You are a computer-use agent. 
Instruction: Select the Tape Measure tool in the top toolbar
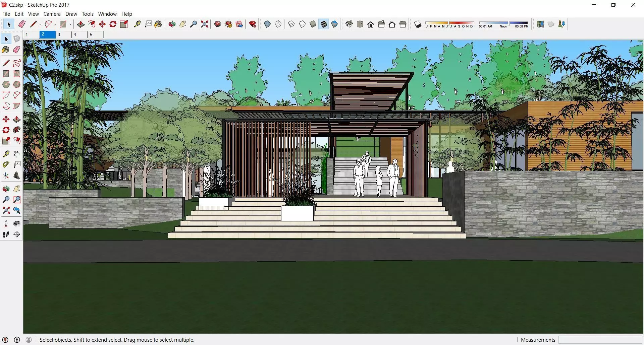[x=137, y=24]
